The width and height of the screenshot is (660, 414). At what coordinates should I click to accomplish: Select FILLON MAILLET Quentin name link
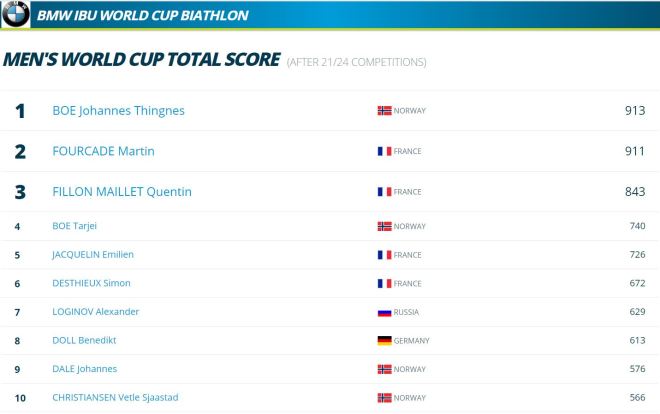coord(122,192)
